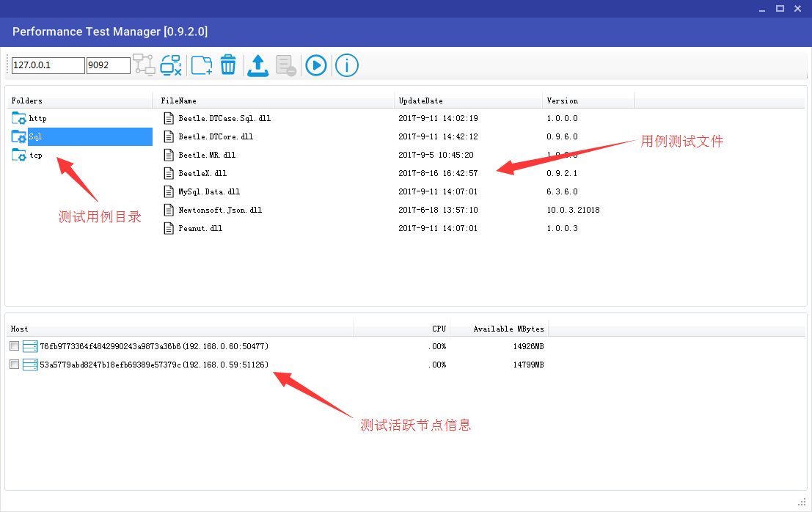Click file icon beside Peanut.dll
Screen dimensions: 812x512
click(168, 228)
